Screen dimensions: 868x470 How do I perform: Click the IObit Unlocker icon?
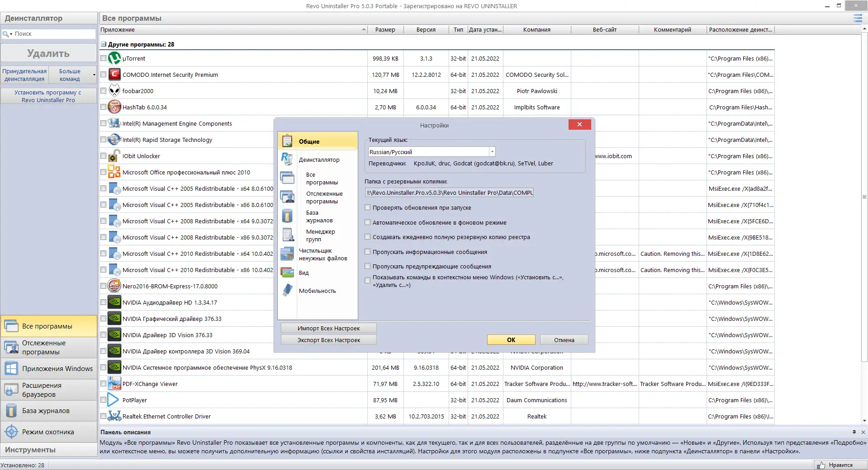(114, 156)
